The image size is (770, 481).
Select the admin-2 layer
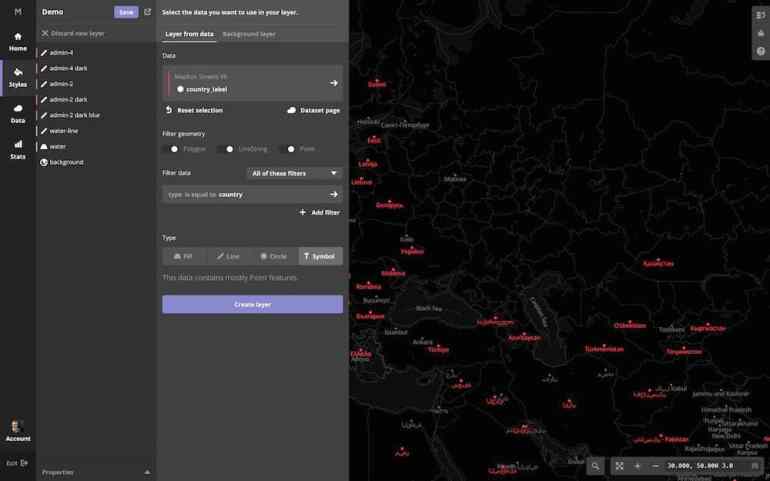(57, 84)
